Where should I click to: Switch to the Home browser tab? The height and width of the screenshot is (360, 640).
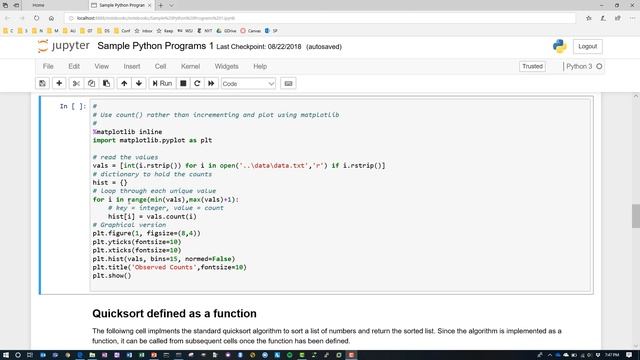pos(38,5)
